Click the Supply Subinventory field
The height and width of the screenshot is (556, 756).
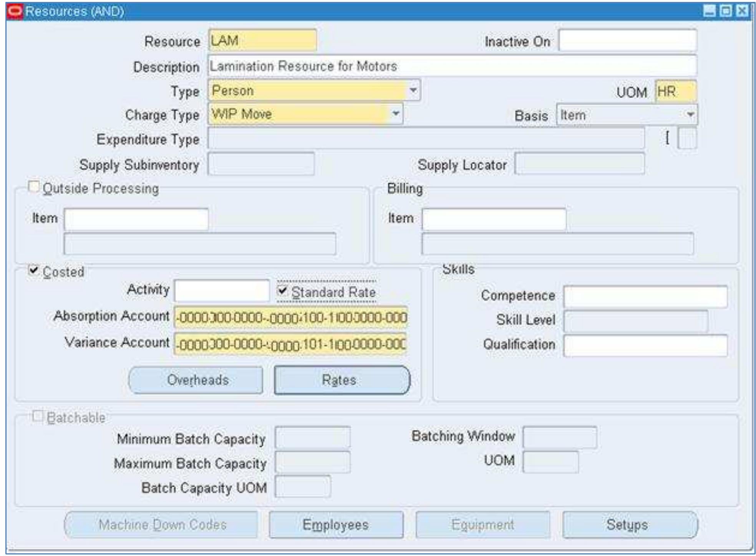tap(261, 164)
